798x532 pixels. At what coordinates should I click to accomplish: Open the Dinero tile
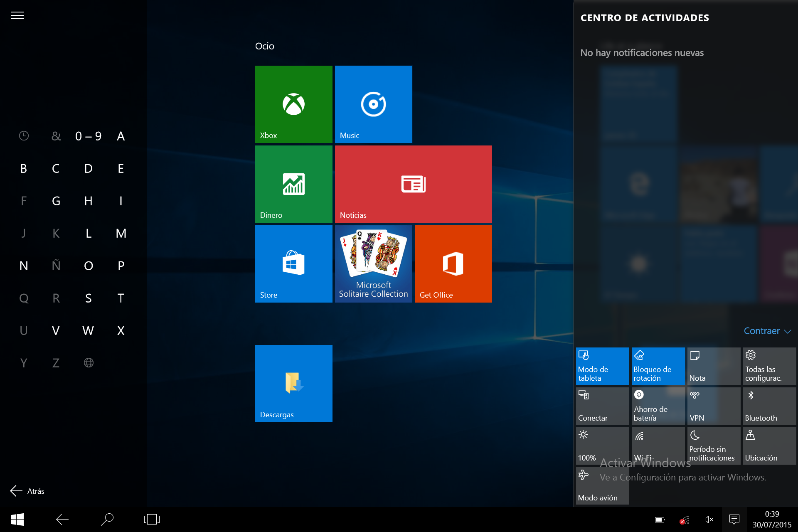(293, 184)
